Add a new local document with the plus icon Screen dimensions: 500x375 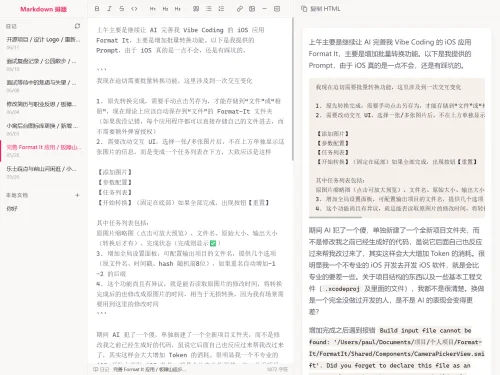coord(77,195)
